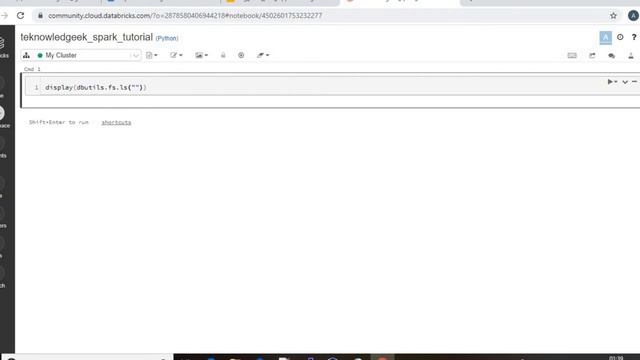Open the Comments speech bubble icon
Image resolution: width=640 pixels, height=360 pixels.
pos(611,56)
